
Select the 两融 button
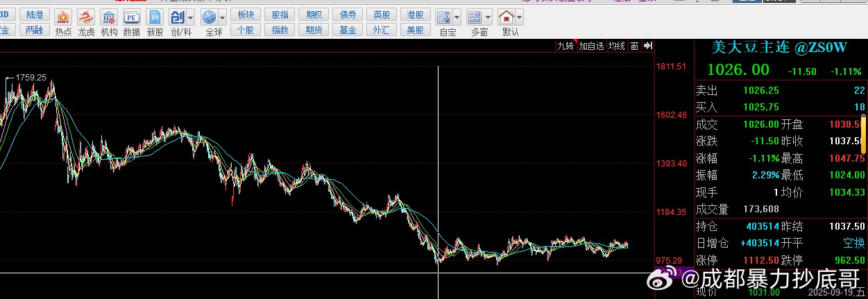34,30
